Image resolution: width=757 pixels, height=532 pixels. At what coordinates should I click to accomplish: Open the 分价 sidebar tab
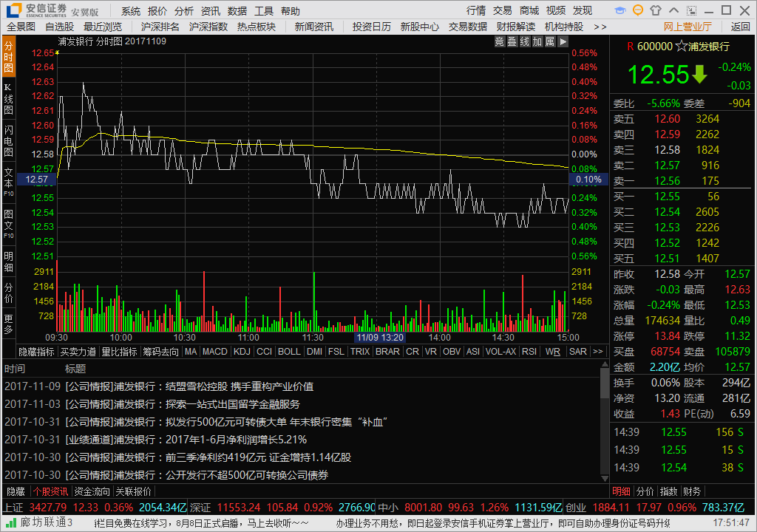[9, 293]
